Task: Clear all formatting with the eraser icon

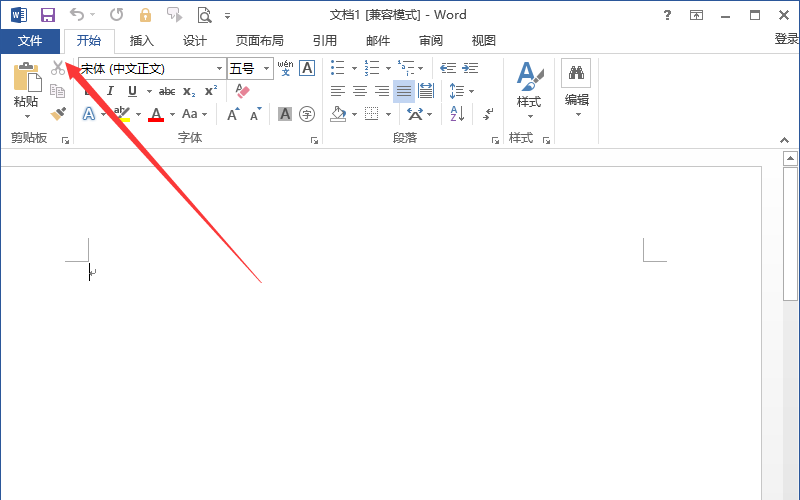Action: coord(242,91)
